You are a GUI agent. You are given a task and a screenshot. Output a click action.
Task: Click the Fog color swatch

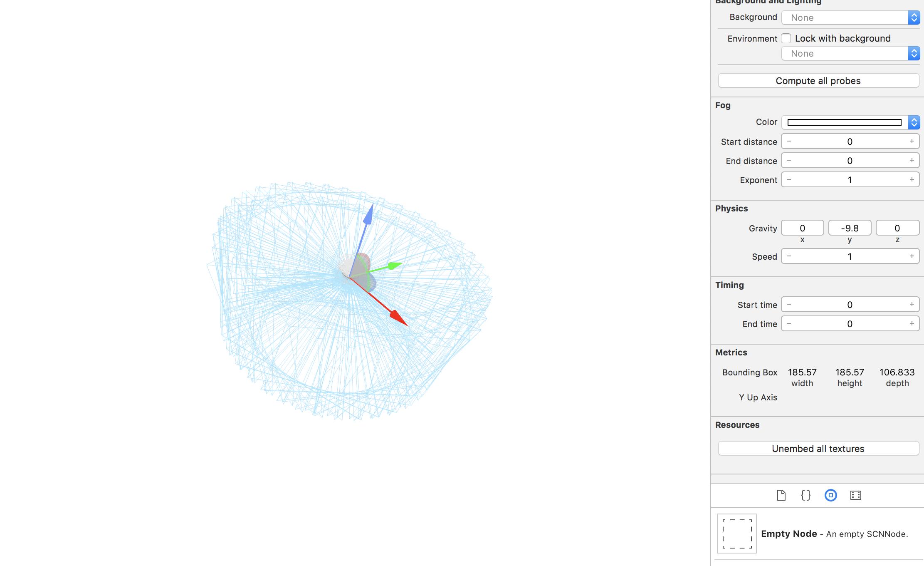(x=844, y=122)
